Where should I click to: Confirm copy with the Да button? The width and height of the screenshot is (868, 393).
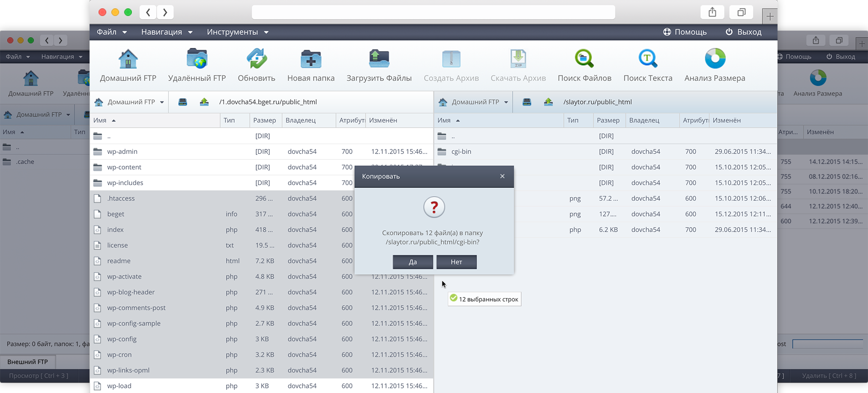pos(413,262)
